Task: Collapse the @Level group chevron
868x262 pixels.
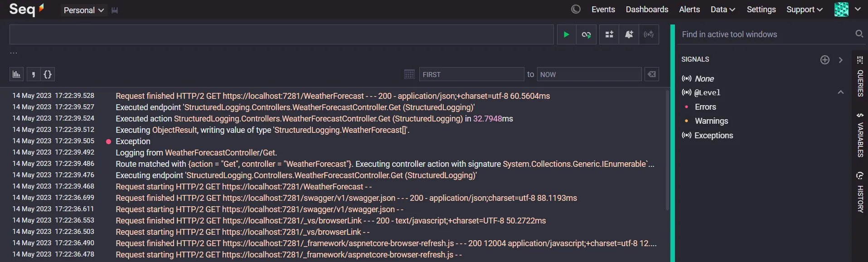Action: coord(841,92)
